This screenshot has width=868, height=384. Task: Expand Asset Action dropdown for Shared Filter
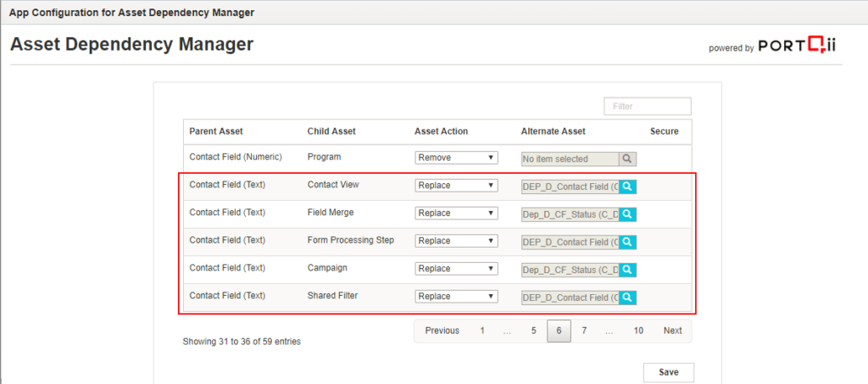tap(456, 298)
